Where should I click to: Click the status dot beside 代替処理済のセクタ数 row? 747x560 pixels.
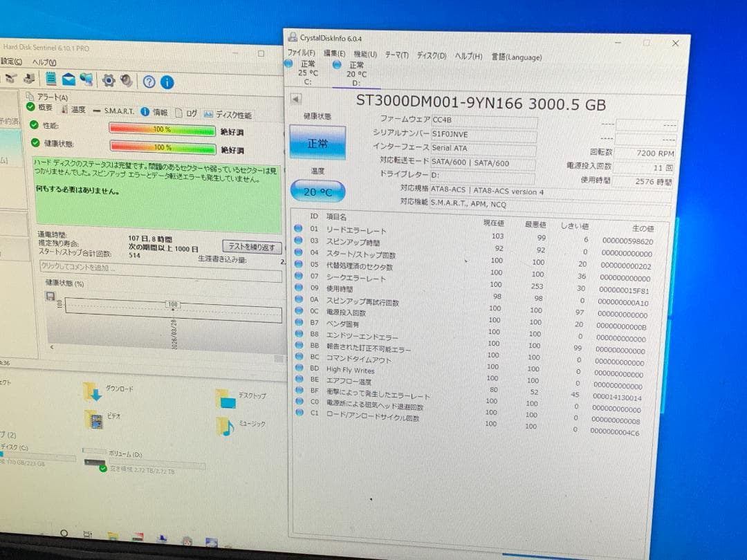point(299,264)
